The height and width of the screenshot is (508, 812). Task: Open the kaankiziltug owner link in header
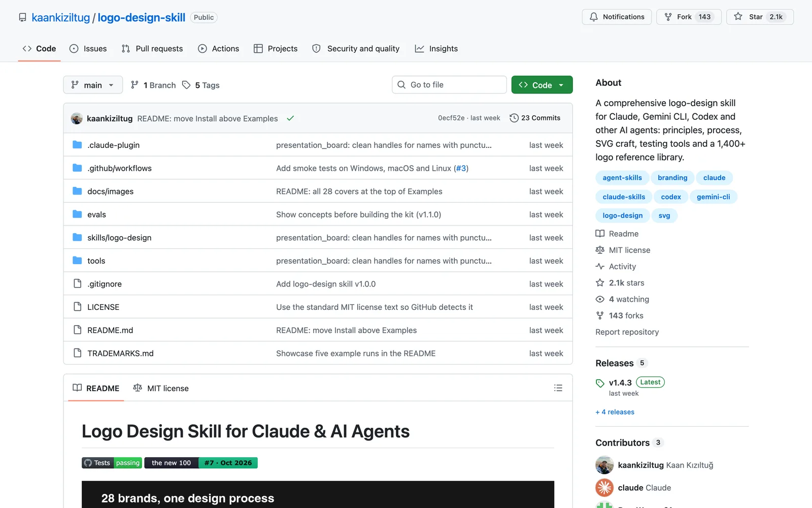pyautogui.click(x=61, y=18)
